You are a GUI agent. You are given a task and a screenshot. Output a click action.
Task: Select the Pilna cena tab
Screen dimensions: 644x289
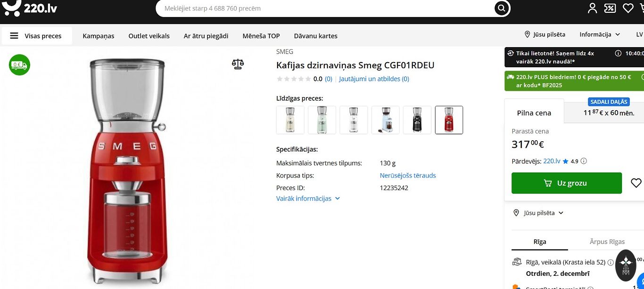534,112
